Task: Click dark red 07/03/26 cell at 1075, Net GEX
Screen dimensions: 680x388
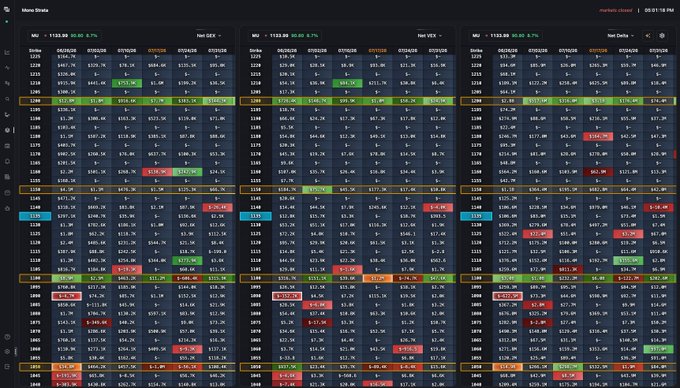Action: click(x=97, y=323)
